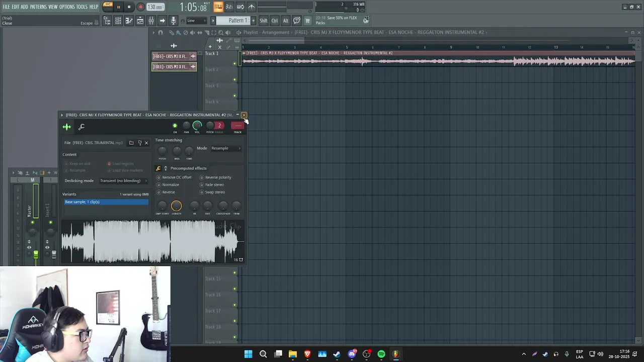
Task: Open time stretching Mode Resample dropdown
Action: pos(225,148)
